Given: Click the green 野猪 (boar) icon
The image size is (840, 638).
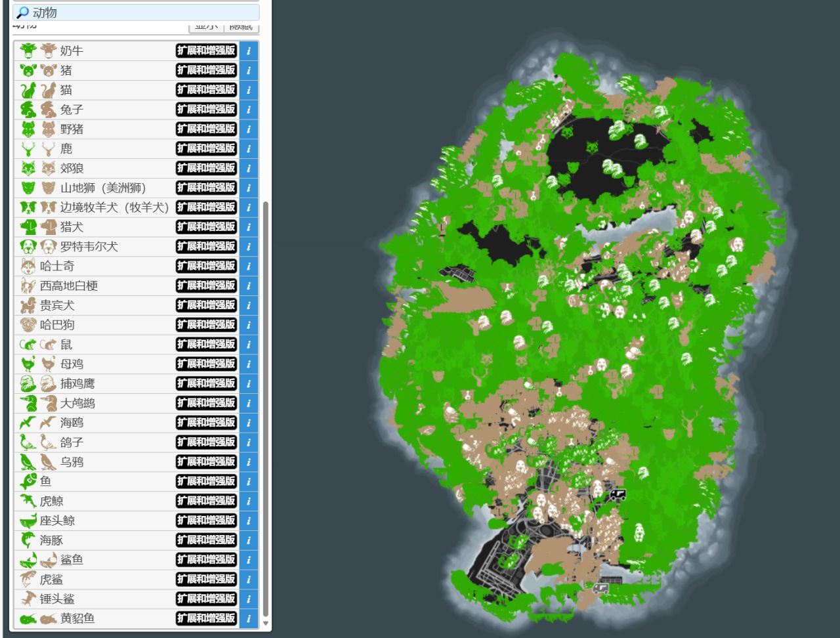Looking at the screenshot, I should point(28,129).
